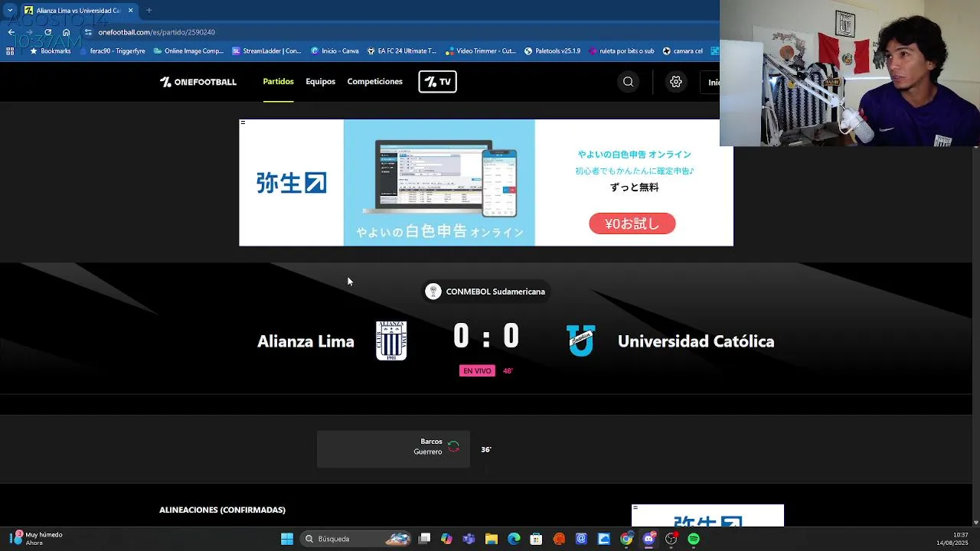Open Task View in the taskbar
This screenshot has width=980, height=551.
pyautogui.click(x=425, y=539)
